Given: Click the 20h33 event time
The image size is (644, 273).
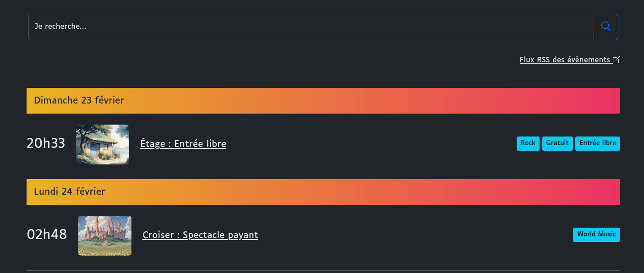Looking at the screenshot, I should pos(46,144).
